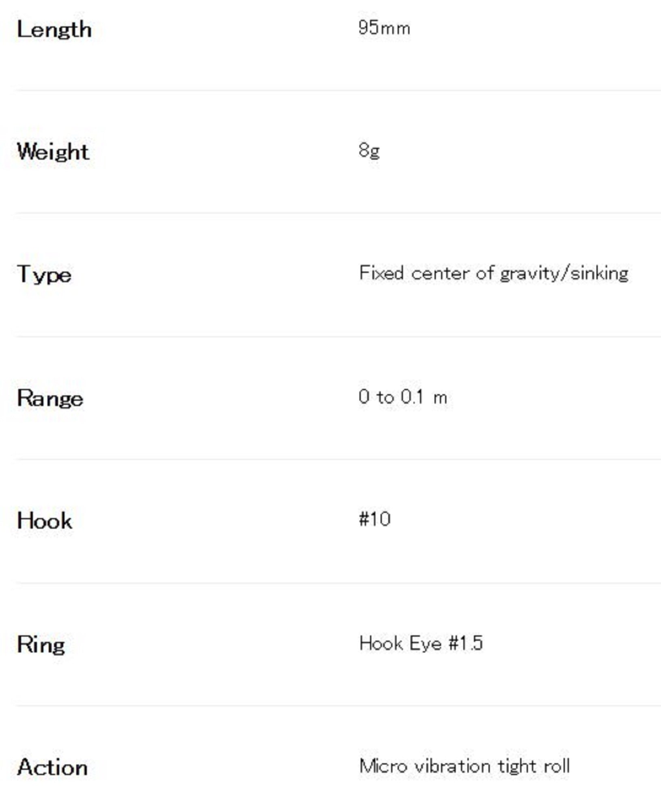The width and height of the screenshot is (661, 812).
Task: Click the Length label
Action: coord(54,30)
